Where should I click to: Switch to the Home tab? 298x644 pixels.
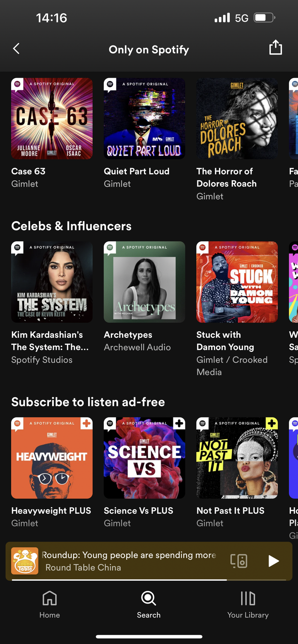click(x=50, y=604)
